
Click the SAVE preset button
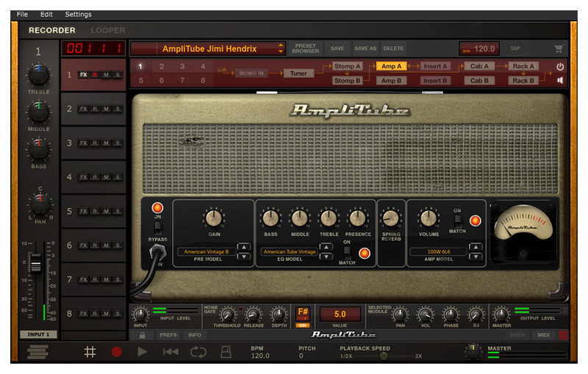pyautogui.click(x=337, y=48)
